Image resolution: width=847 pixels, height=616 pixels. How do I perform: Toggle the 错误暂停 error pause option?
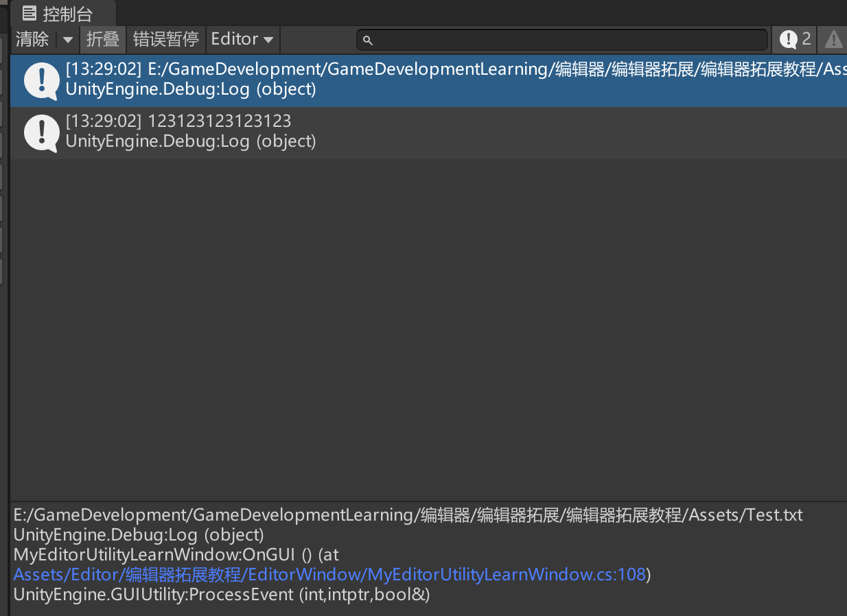click(165, 40)
